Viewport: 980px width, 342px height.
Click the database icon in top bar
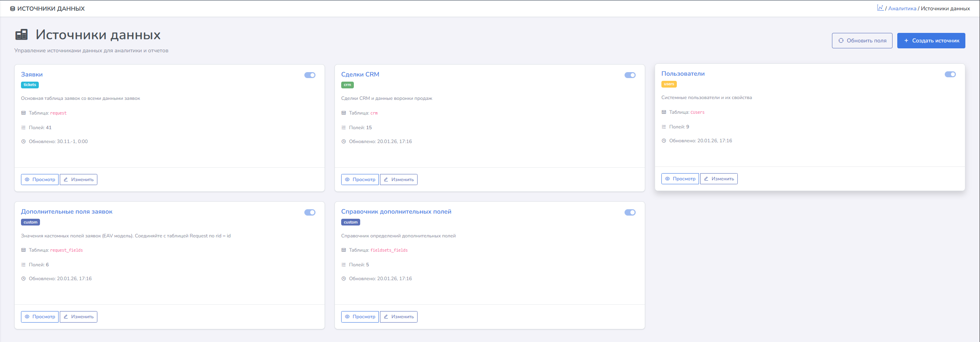[x=13, y=9]
